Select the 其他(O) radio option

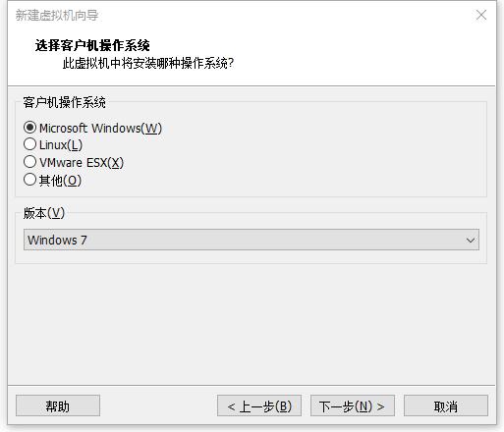coord(29,180)
